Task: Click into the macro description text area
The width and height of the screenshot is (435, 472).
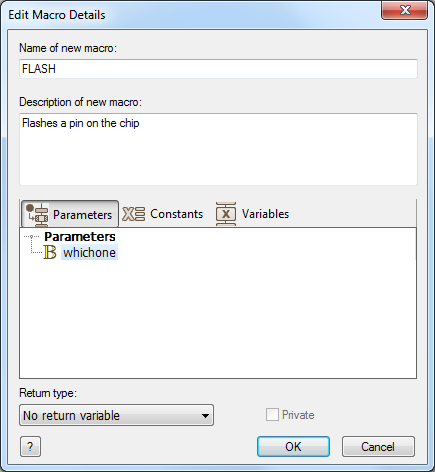Action: (218, 149)
